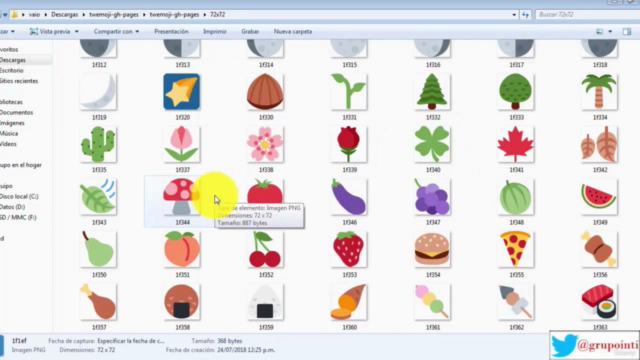Open SD / MMC (F:) drive

click(18, 218)
